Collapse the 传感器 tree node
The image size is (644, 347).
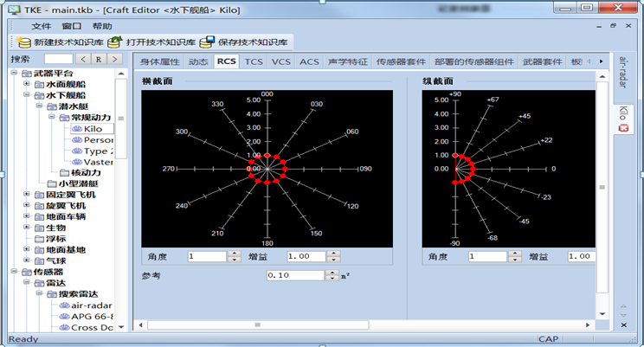[x=15, y=272]
